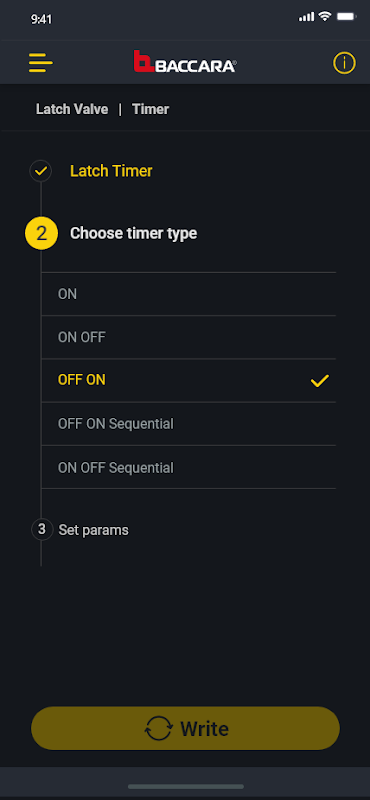The height and width of the screenshot is (800, 370).
Task: Select the OFF ON option
Action: [x=189, y=381]
